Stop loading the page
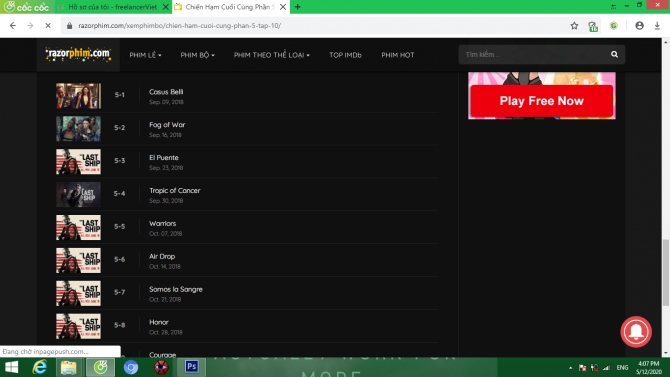Image resolution: width=670 pixels, height=377 pixels. (x=48, y=26)
